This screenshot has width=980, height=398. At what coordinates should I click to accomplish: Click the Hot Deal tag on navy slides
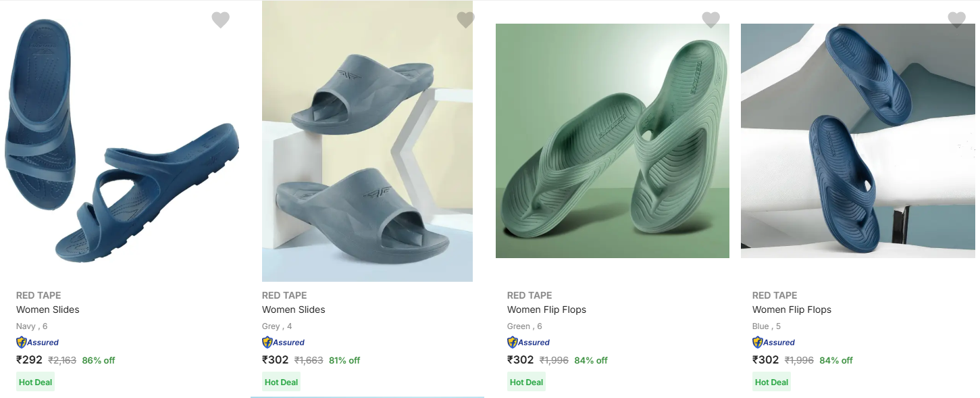(x=35, y=382)
